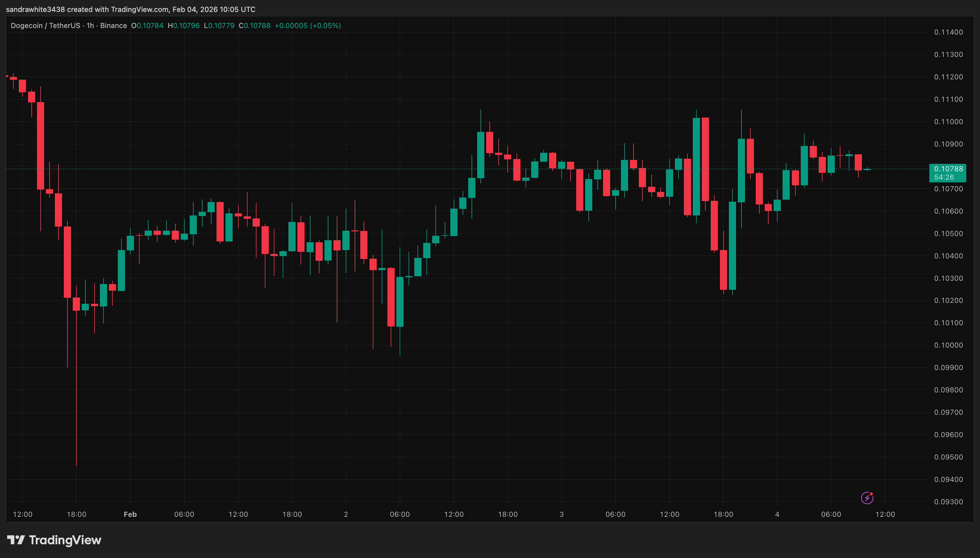Click the red notification dot on the lightning icon
Screen dimensions: 980x558
click(872, 494)
